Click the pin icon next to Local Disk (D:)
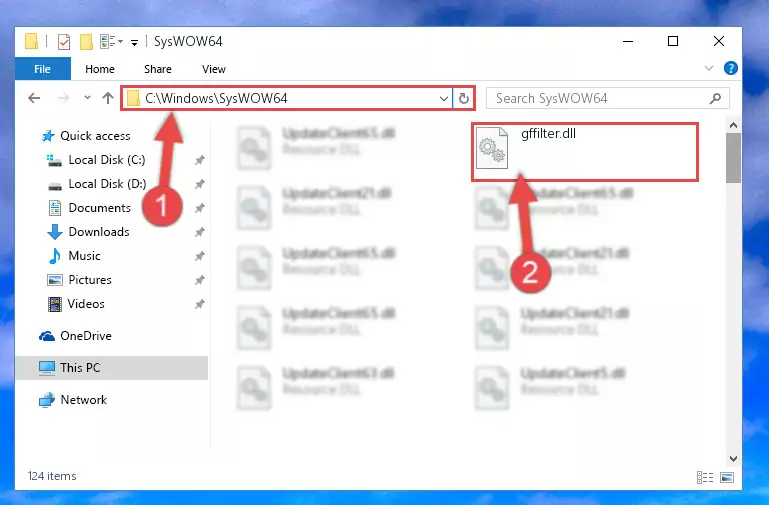This screenshot has width=769, height=505. pyautogui.click(x=200, y=184)
